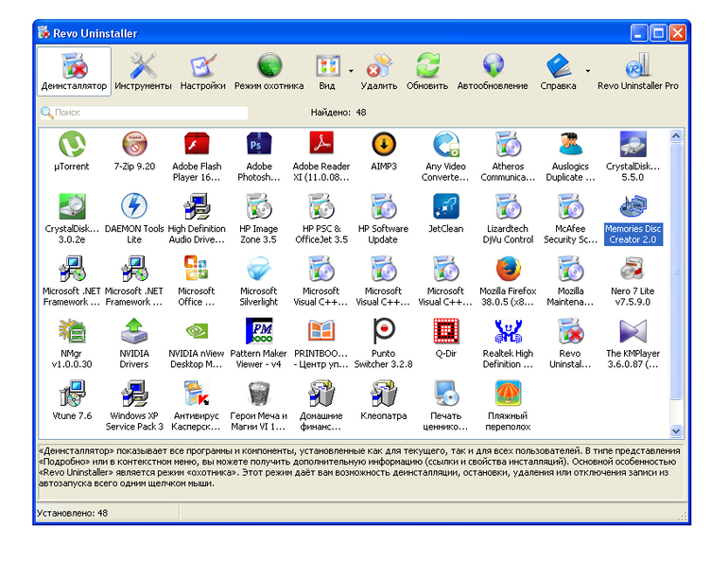Open the Настройки settings
This screenshot has height=562, width=728.
203,72
